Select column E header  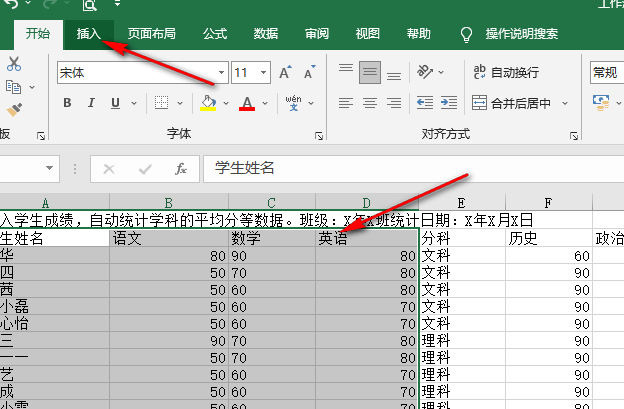click(x=462, y=203)
